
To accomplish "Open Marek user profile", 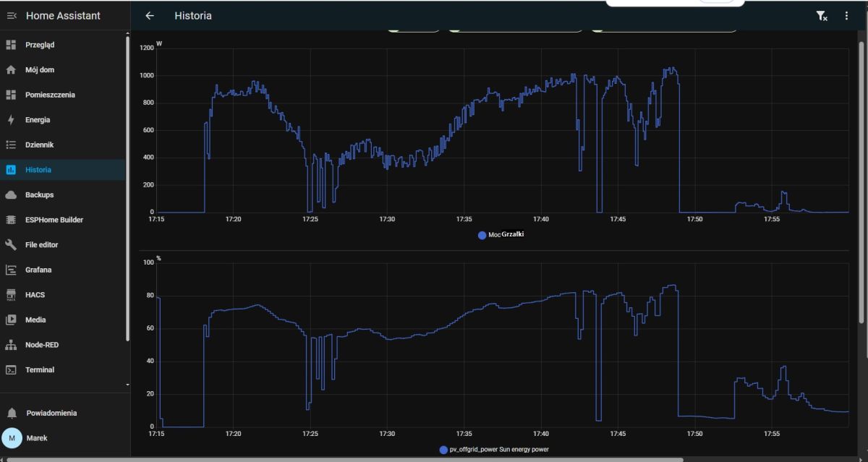I will [x=63, y=438].
